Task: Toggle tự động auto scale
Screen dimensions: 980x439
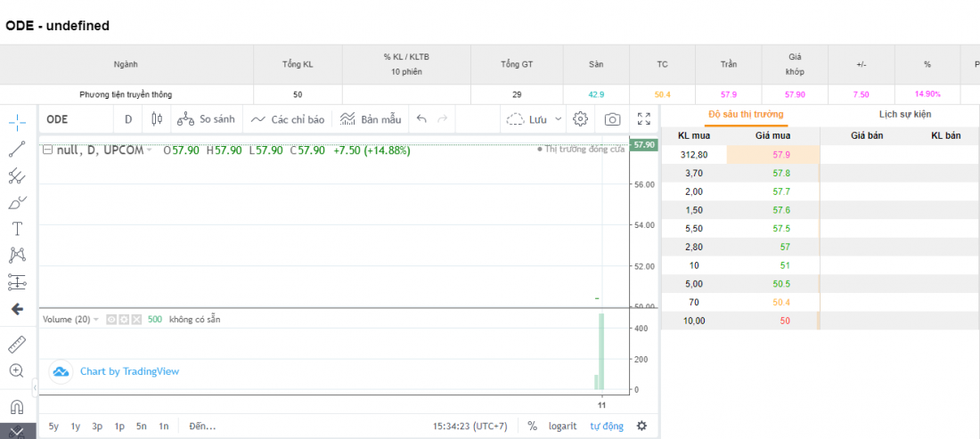Action: pos(607,427)
